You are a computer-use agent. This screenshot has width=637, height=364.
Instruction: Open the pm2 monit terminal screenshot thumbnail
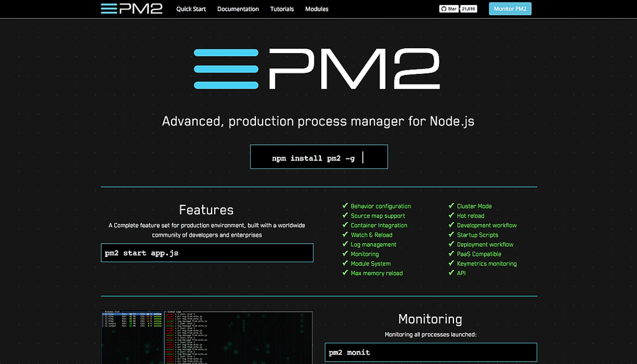click(207, 337)
